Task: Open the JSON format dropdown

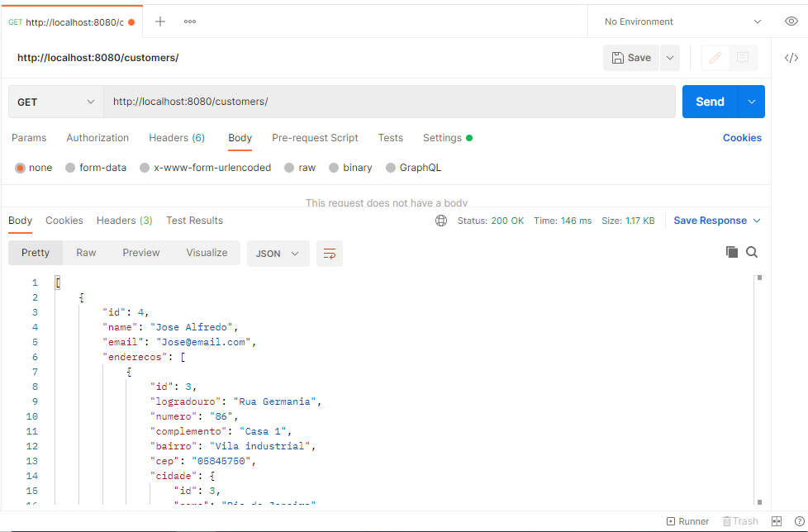Action: (x=278, y=254)
